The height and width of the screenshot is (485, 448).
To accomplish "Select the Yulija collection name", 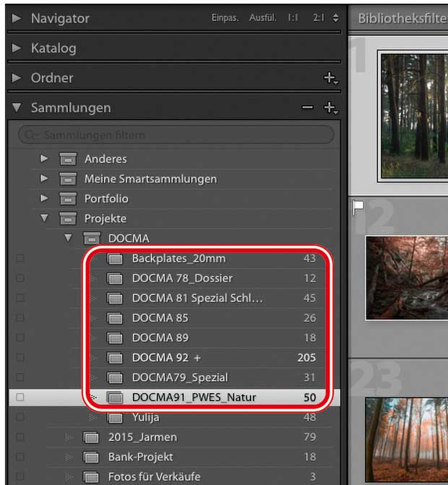I will (x=146, y=417).
